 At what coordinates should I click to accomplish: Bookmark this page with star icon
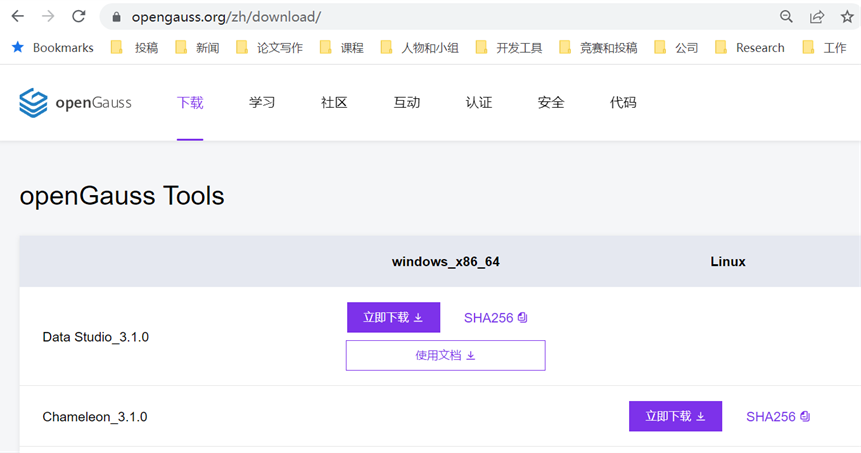coord(847,16)
